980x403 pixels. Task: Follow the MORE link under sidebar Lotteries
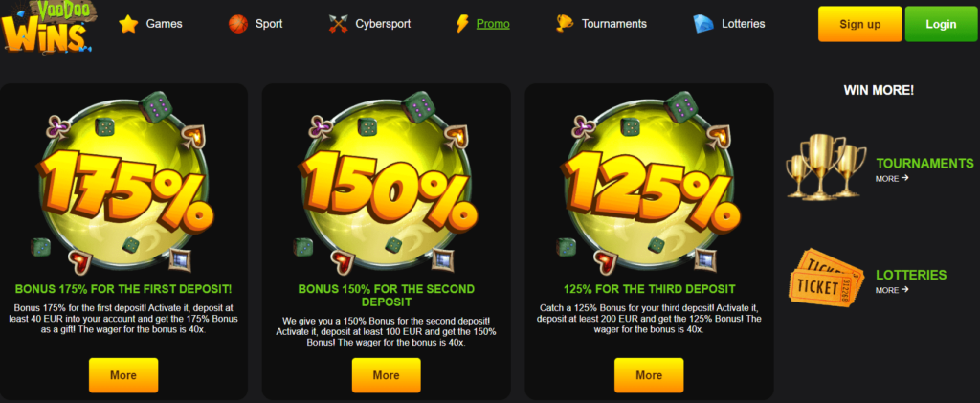[x=892, y=290]
